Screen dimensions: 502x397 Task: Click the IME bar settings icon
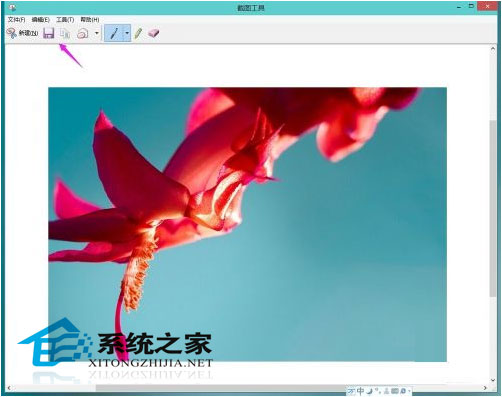pos(403,391)
